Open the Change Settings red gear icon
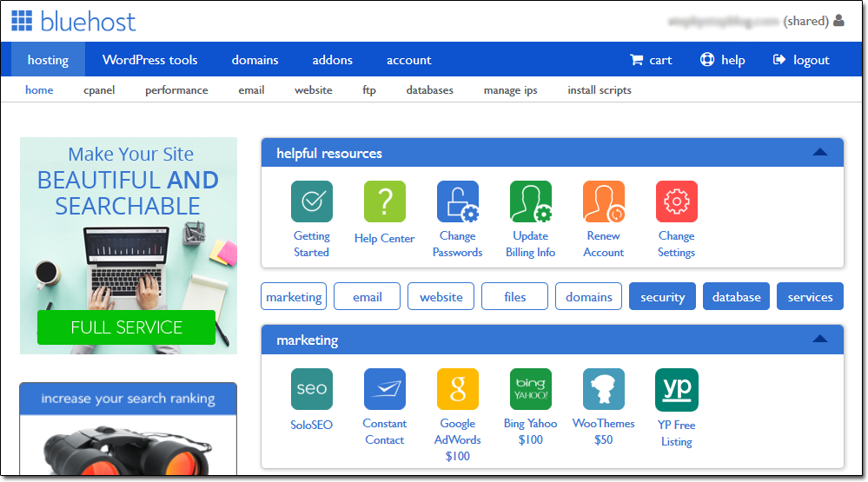Screen dimensions: 868x482 [x=677, y=201]
